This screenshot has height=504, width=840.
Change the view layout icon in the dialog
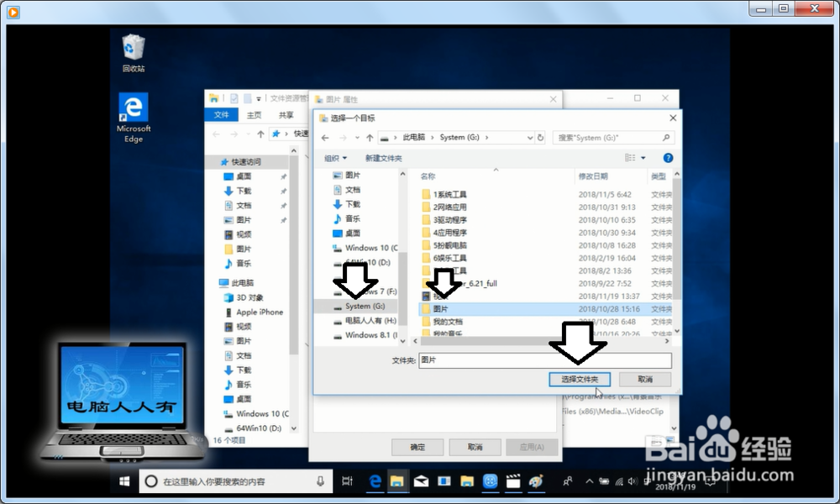630,157
